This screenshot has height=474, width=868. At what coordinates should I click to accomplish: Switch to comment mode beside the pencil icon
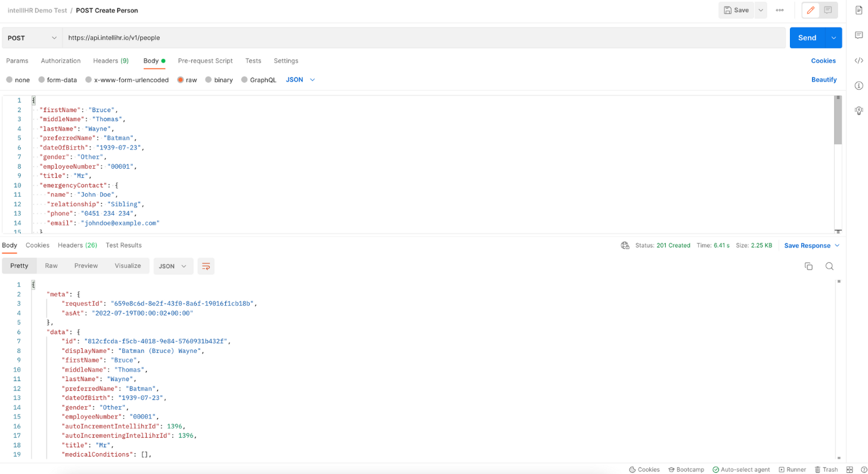tap(828, 10)
